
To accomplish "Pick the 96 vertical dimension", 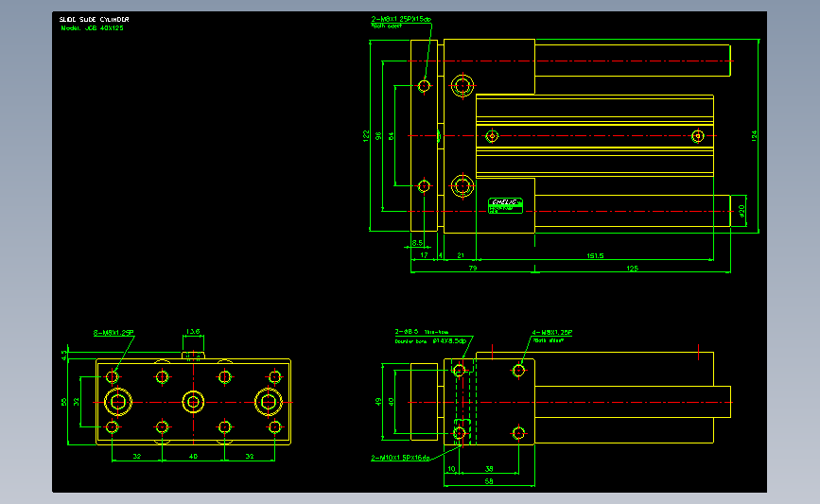I will point(378,136).
